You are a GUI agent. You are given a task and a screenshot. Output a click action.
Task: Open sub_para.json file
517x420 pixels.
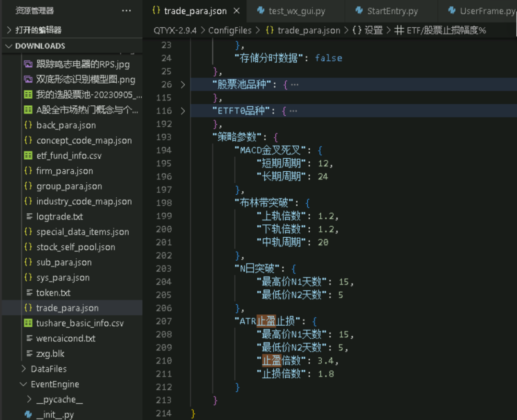(64, 262)
